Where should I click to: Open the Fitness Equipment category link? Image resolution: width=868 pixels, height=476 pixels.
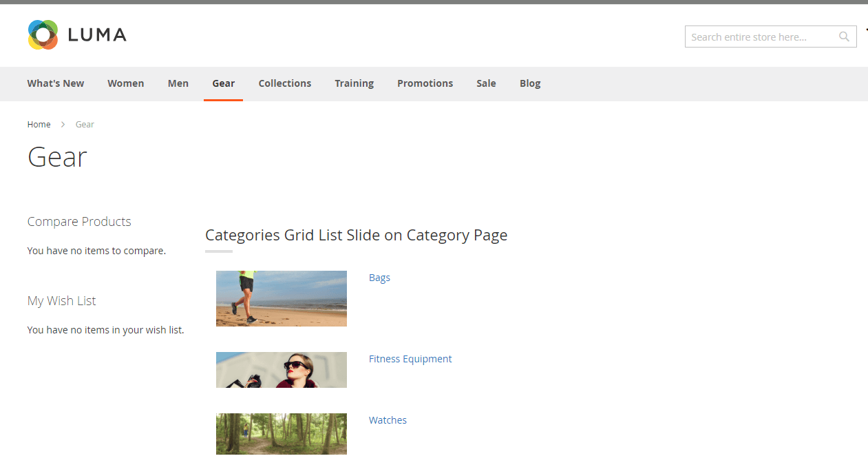point(410,359)
